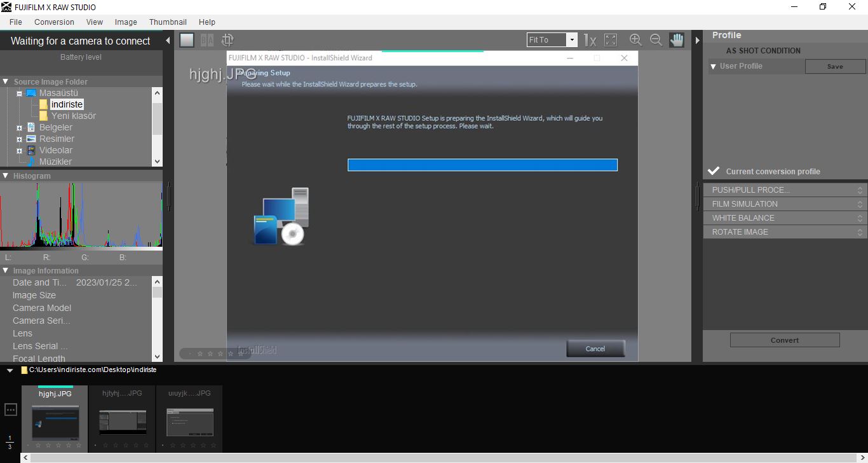Rate uiuyjk....JPG thumbnail one star

(x=173, y=446)
